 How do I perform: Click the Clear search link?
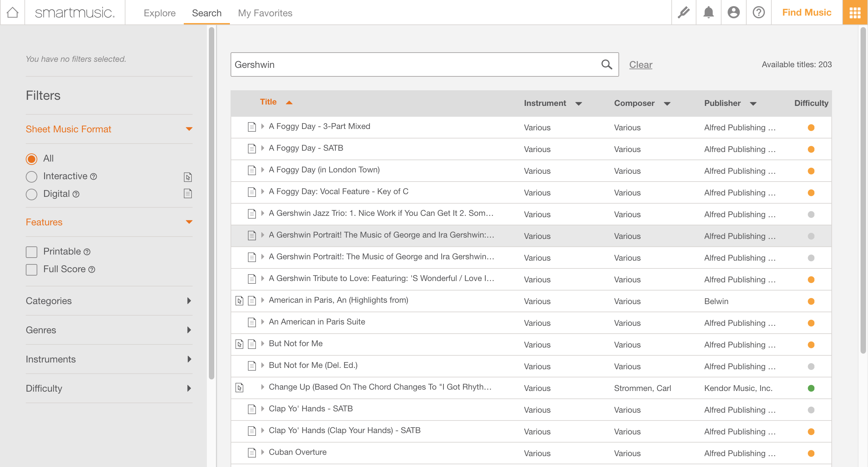pyautogui.click(x=641, y=64)
